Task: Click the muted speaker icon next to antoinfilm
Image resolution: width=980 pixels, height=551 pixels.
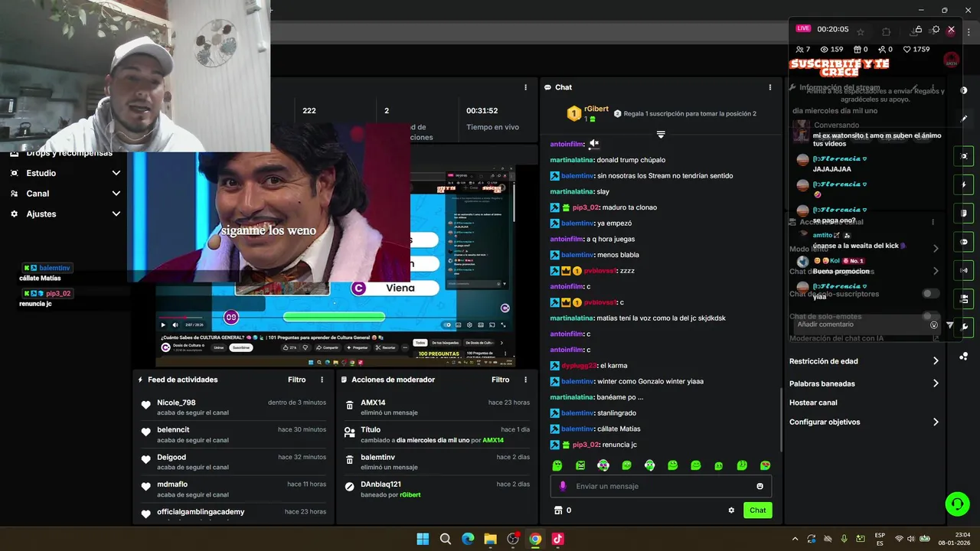Action: tap(593, 144)
